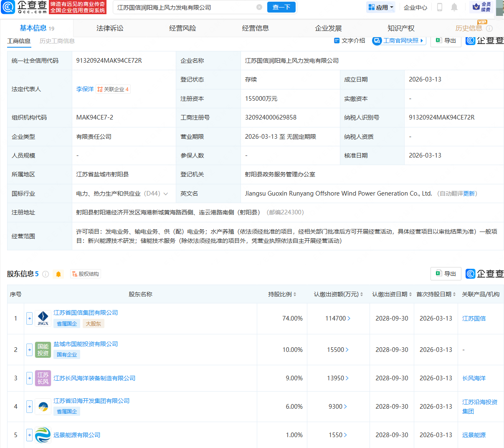
Task: Click the info icon beside 历史信息
Action: pyautogui.click(x=489, y=28)
